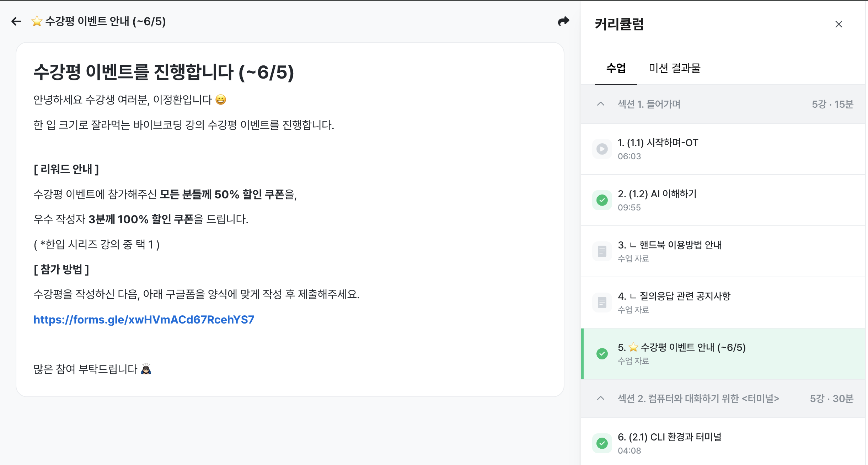868x465 pixels.
Task: Click the 06:03 duration text
Action: (x=629, y=156)
